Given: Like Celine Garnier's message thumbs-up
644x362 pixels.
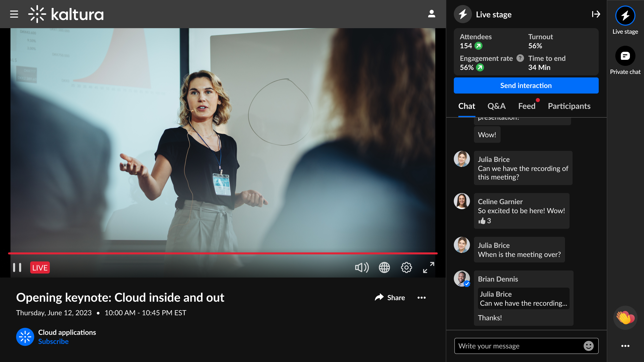Looking at the screenshot, I should click(482, 221).
